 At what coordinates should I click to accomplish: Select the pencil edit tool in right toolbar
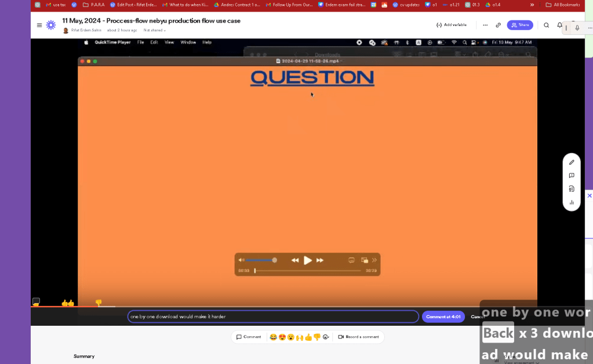572,162
